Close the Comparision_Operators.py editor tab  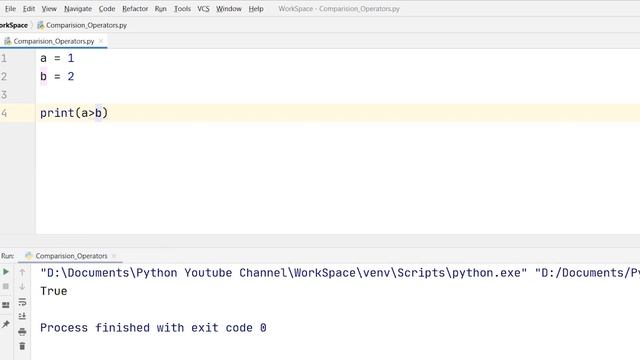click(101, 41)
